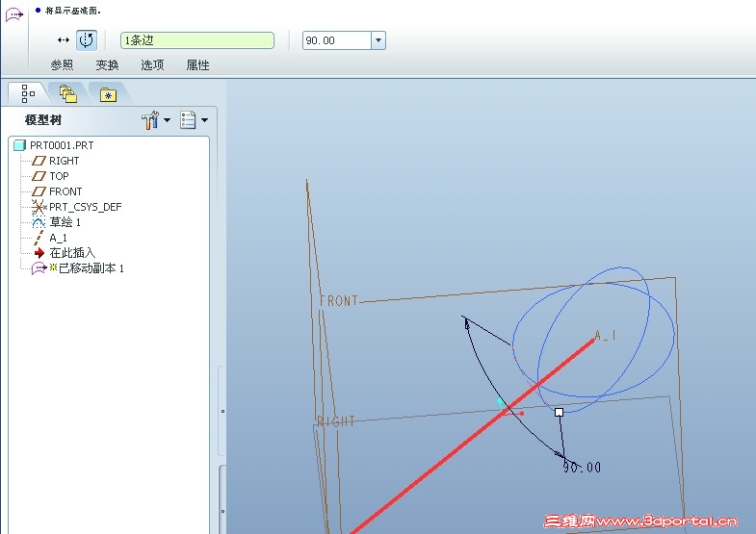This screenshot has width=756, height=534.
Task: Click the A_1 axis label in viewport
Action: [x=605, y=335]
